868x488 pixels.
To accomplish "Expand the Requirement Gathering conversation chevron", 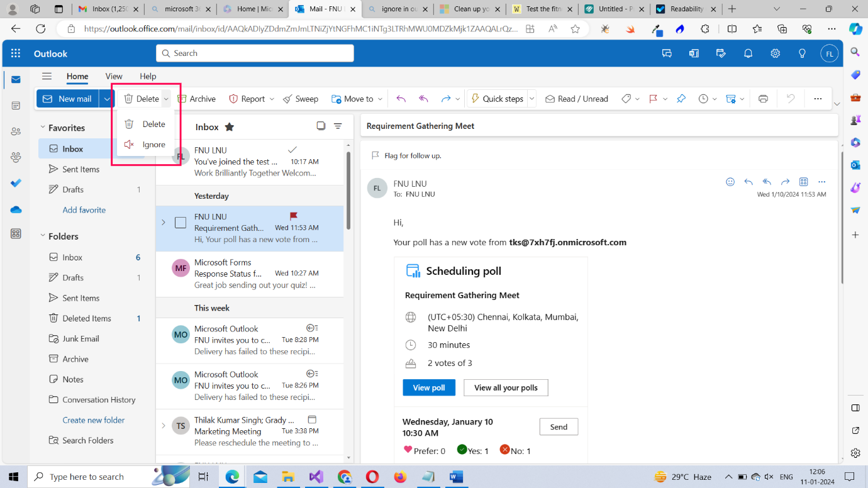I will pyautogui.click(x=164, y=223).
